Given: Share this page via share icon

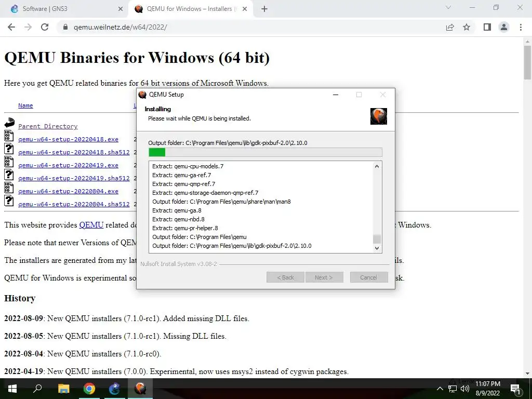Looking at the screenshot, I should 450,27.
